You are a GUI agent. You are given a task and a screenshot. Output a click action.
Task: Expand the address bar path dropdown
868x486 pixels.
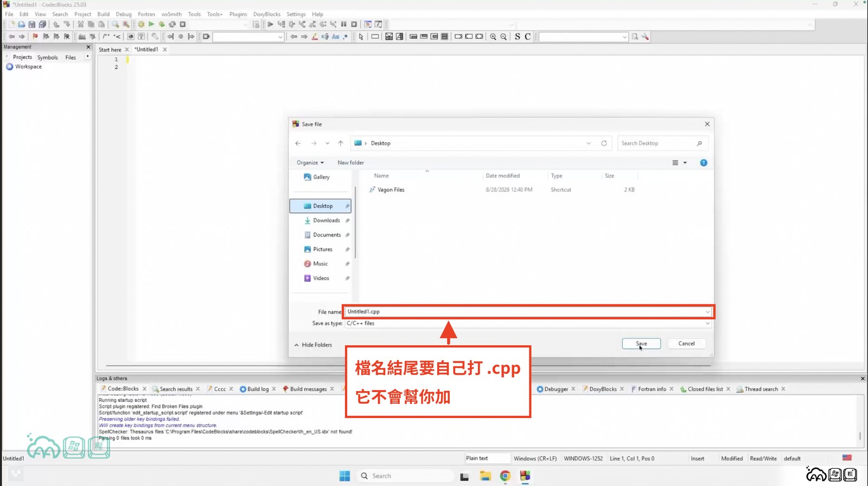[589, 143]
